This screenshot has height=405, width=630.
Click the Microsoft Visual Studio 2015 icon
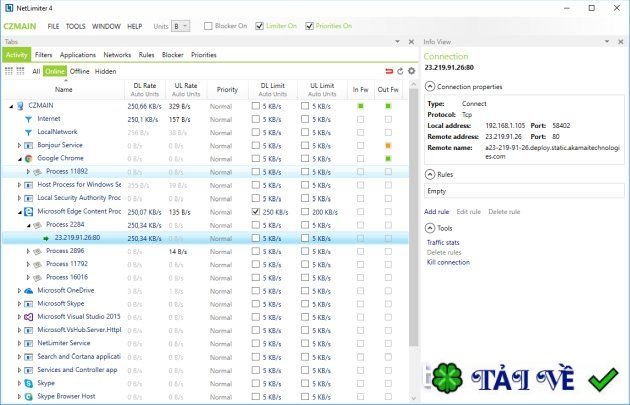(28, 316)
